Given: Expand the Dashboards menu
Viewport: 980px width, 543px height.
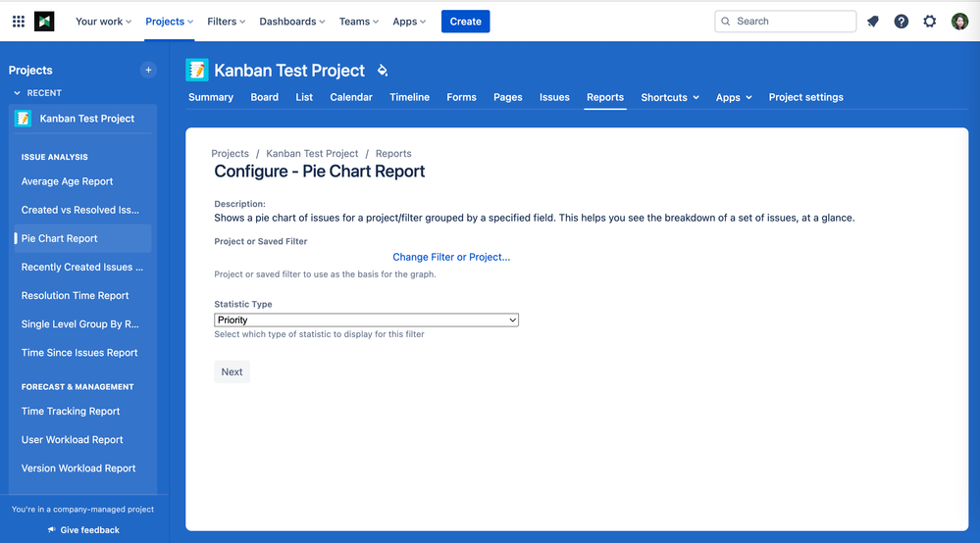Looking at the screenshot, I should point(292,22).
